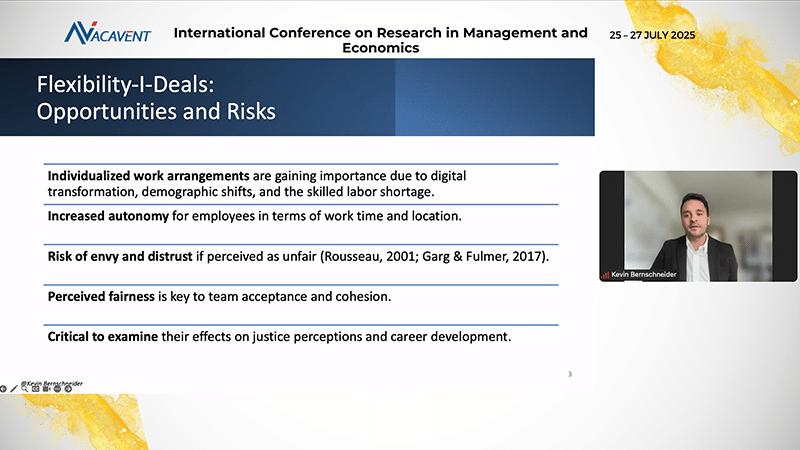This screenshot has width=800, height=450.
Task: Open the magnifier zoom tool
Action: click(x=25, y=387)
